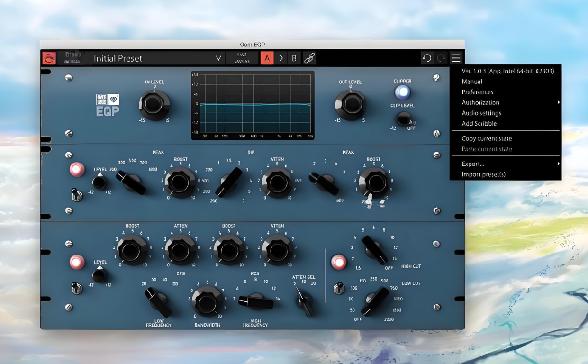Image resolution: width=588 pixels, height=364 pixels.
Task: Click the redo arrow icon
Action: (x=442, y=58)
